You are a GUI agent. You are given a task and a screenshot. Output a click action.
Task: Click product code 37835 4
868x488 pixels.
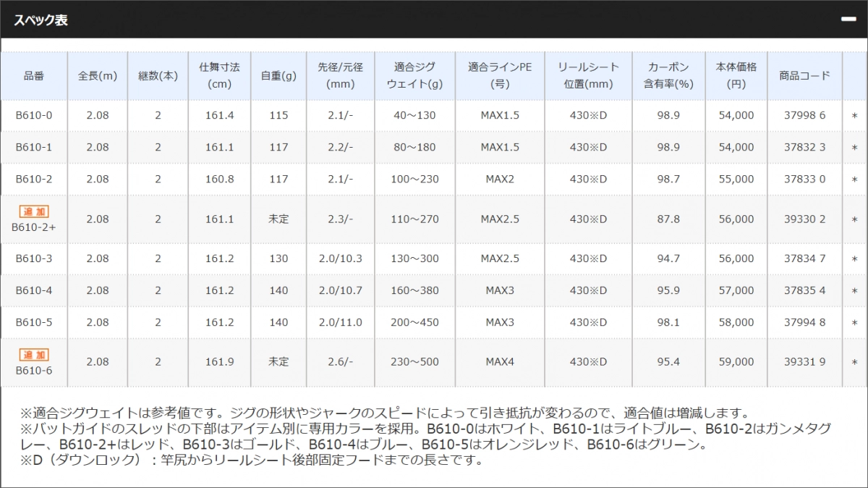805,290
